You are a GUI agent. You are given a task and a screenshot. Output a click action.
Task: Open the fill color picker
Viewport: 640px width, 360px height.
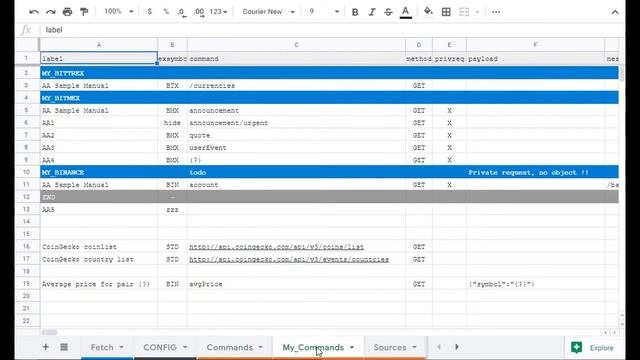(x=428, y=12)
